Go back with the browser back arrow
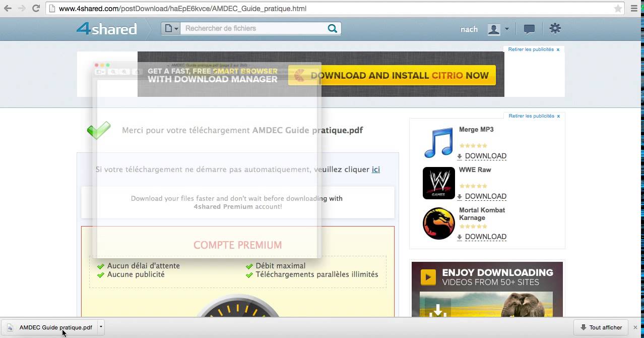Viewport: 644px width, 338px height. pyautogui.click(x=8, y=9)
